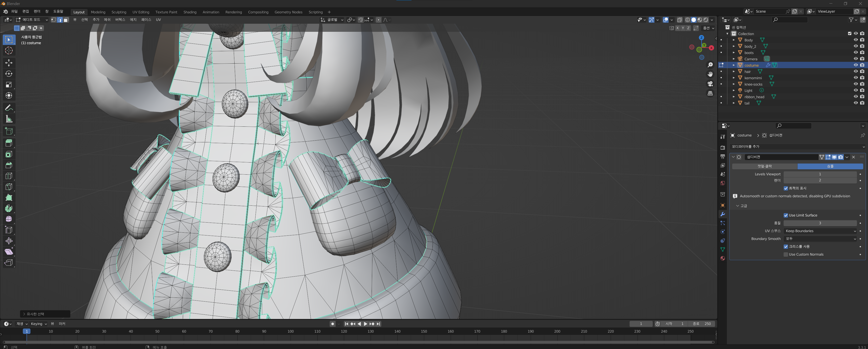Select the Measure tool
The height and width of the screenshot is (349, 868).
(9, 119)
